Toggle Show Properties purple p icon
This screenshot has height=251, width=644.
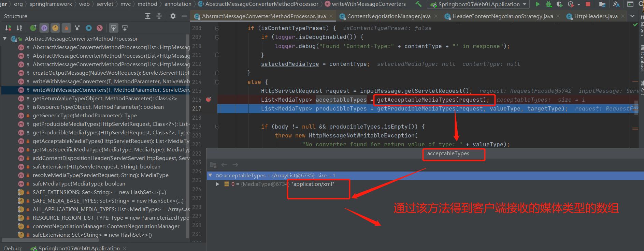(x=44, y=28)
